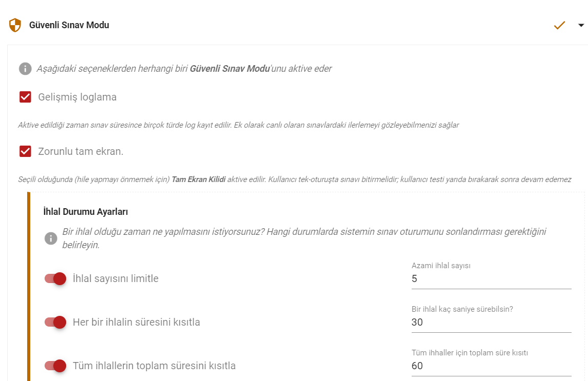Uncheck the Gelişmiş loglama checkbox

click(25, 97)
